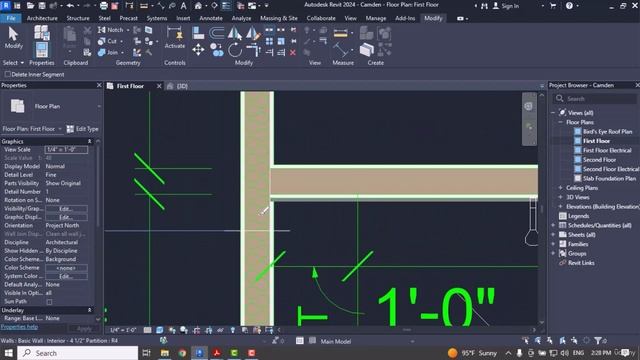Collapse the Floor Plans tree node
640x360 pixels.
coord(560,122)
